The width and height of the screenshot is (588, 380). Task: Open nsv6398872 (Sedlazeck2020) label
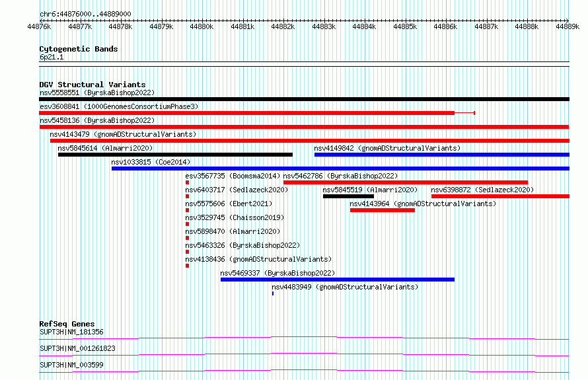[x=482, y=190]
